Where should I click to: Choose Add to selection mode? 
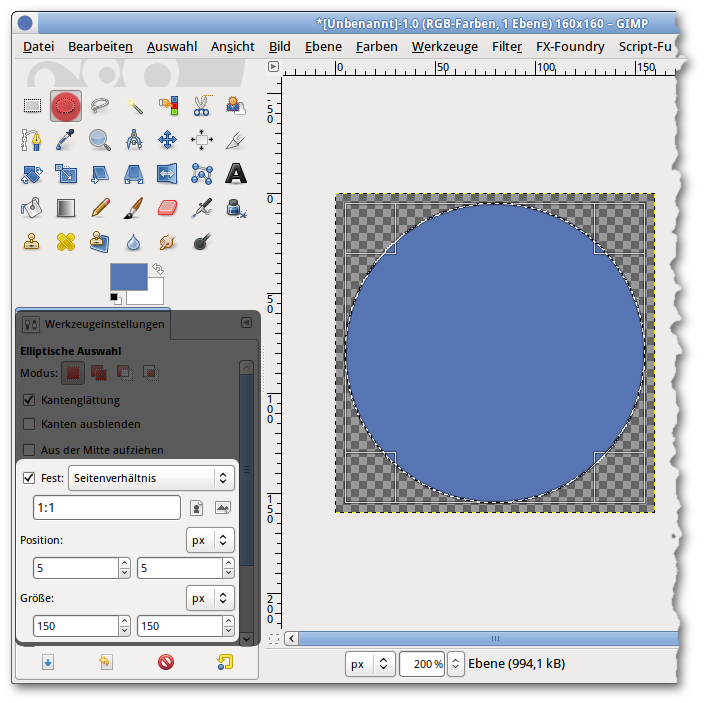(99, 373)
